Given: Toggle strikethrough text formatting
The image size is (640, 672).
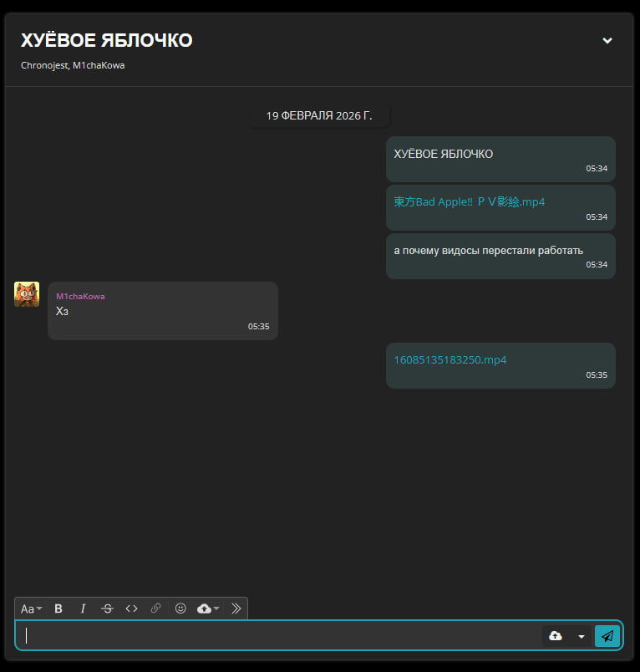Looking at the screenshot, I should pyautogui.click(x=107, y=608).
